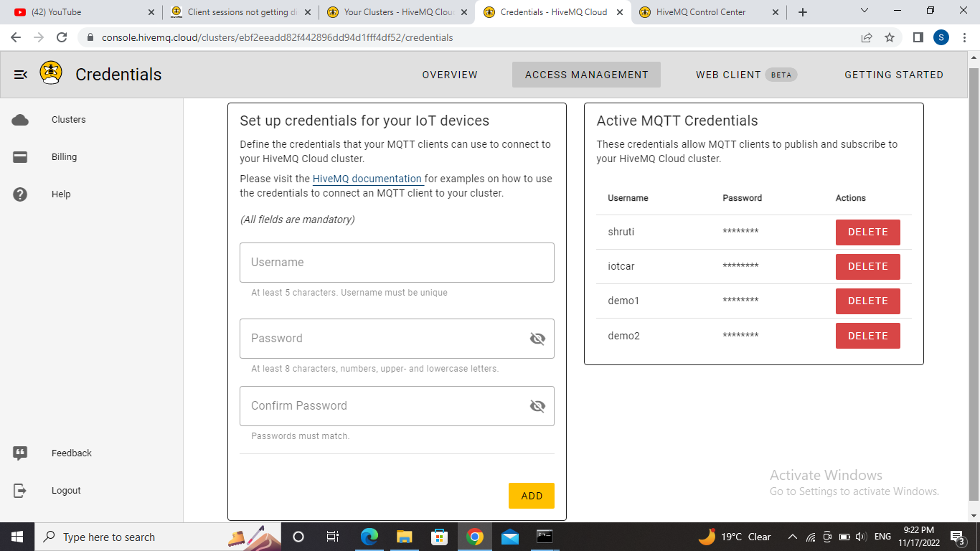Select Clusters text in sidebar
The width and height of the screenshot is (980, 551).
click(x=69, y=120)
